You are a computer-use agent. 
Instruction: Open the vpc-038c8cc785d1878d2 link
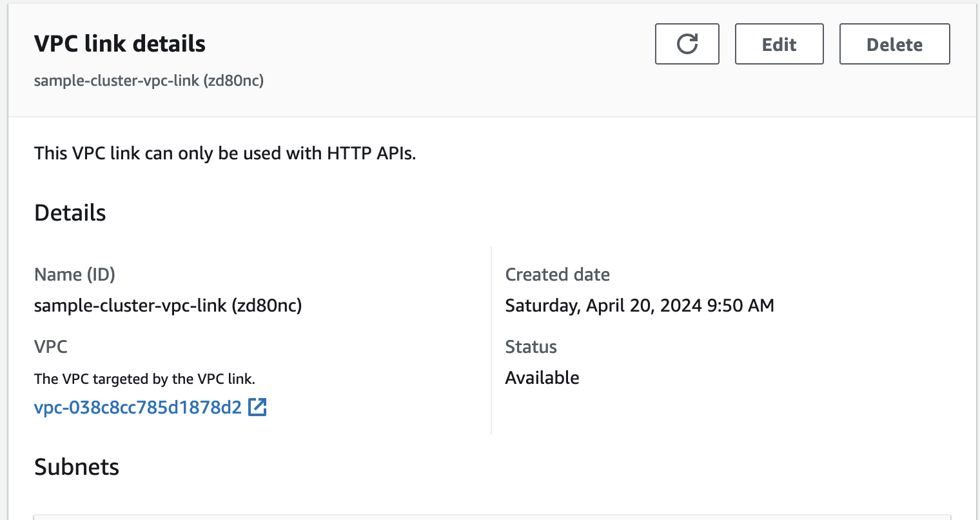(137, 407)
